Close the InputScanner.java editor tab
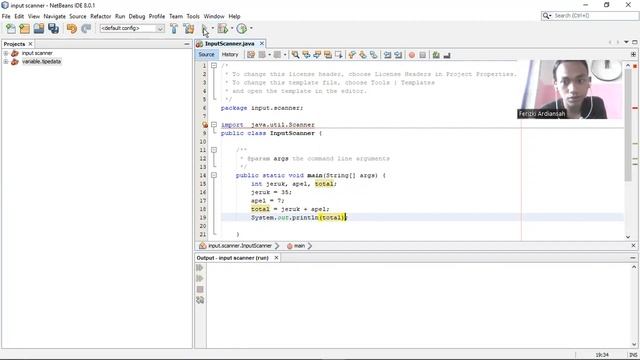 pyautogui.click(x=262, y=43)
